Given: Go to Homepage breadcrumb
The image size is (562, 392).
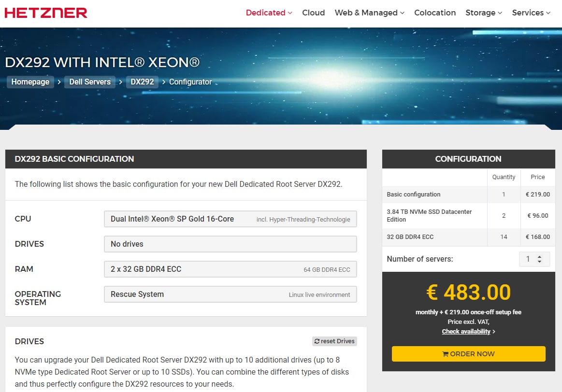Looking at the screenshot, I should (30, 82).
